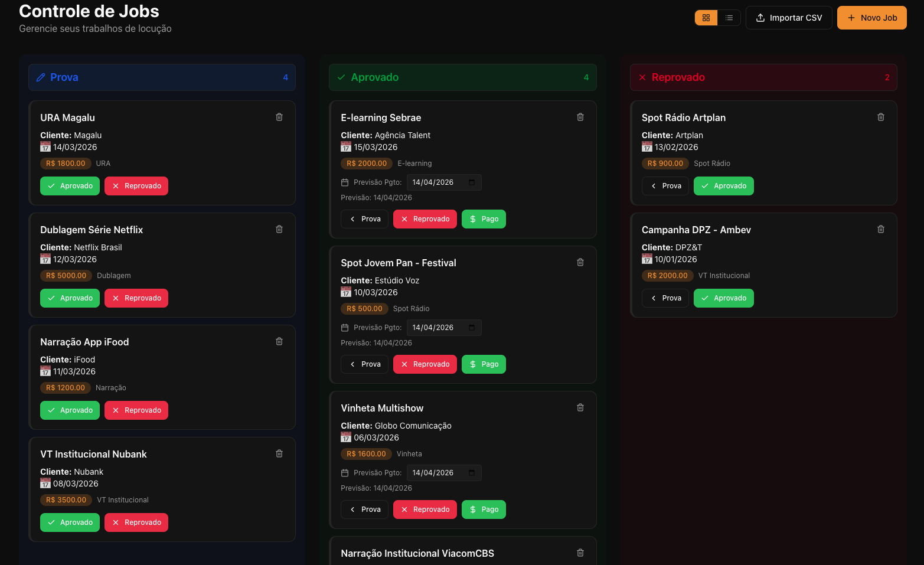Switch to grid view layout
This screenshot has height=565, width=924.
point(706,18)
